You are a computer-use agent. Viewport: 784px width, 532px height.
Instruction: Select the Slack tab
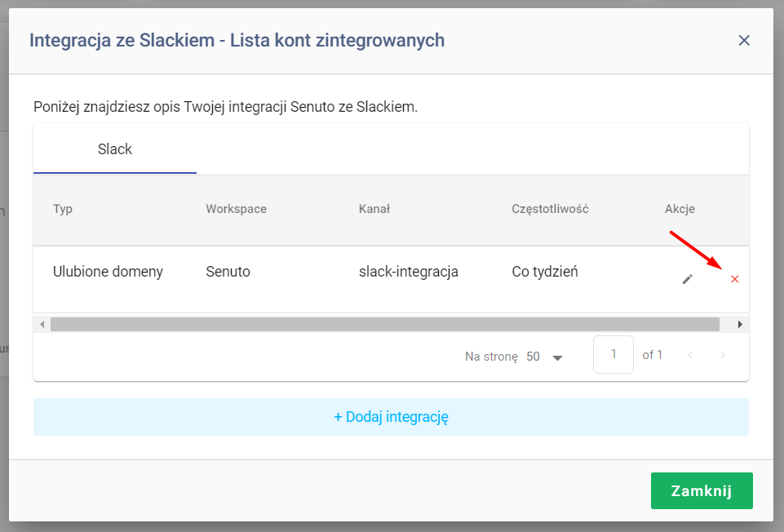click(x=115, y=149)
